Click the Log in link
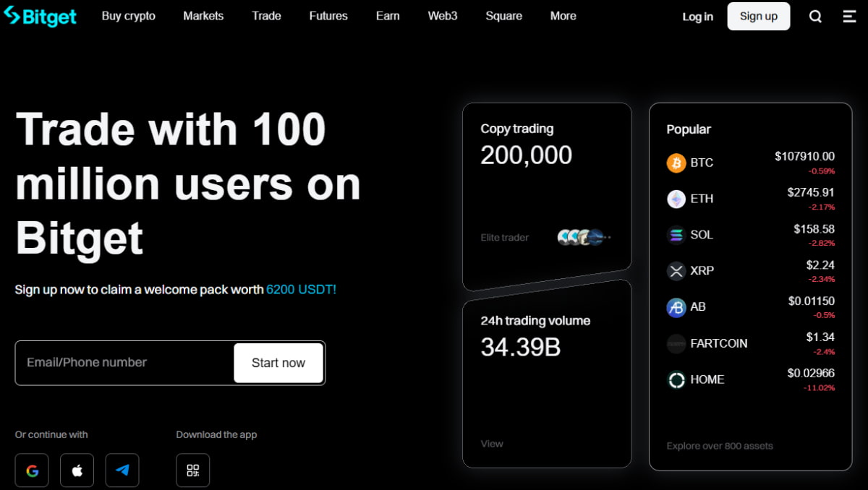 698,17
